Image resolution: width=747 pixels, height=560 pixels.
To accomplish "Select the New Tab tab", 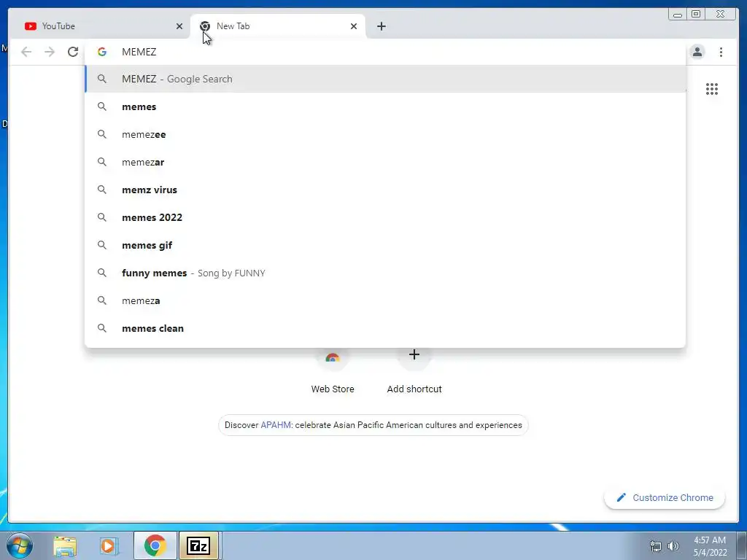I will click(x=278, y=26).
